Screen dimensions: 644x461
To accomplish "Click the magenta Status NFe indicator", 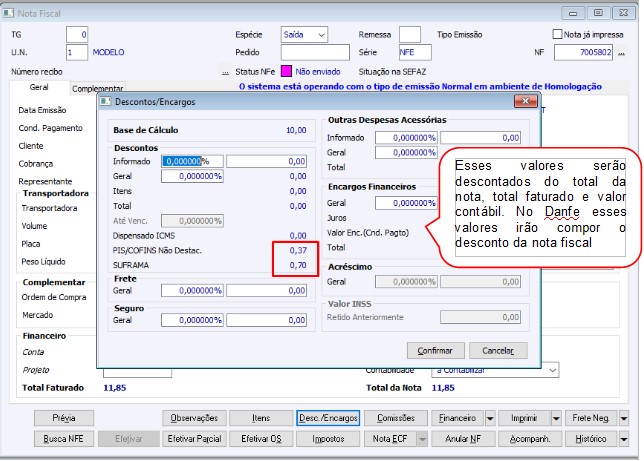I will point(286,71).
